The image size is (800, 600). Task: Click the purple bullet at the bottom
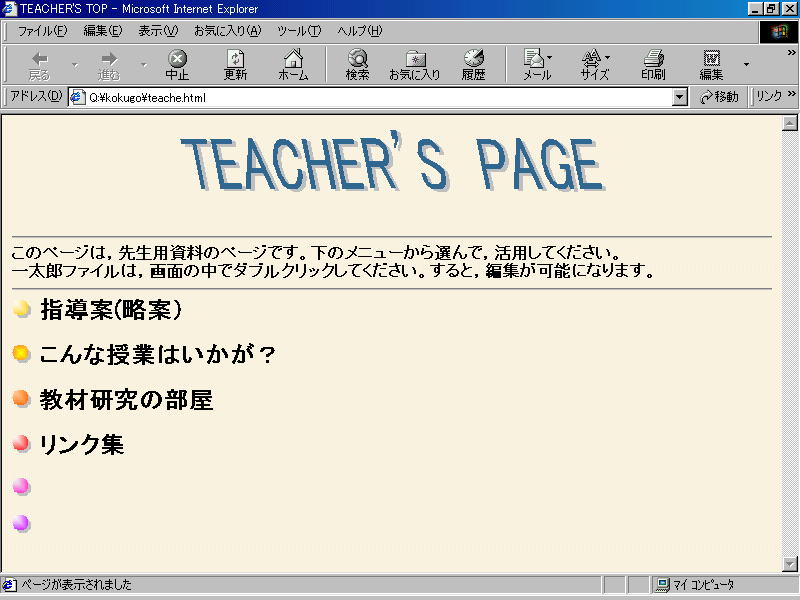[x=21, y=523]
